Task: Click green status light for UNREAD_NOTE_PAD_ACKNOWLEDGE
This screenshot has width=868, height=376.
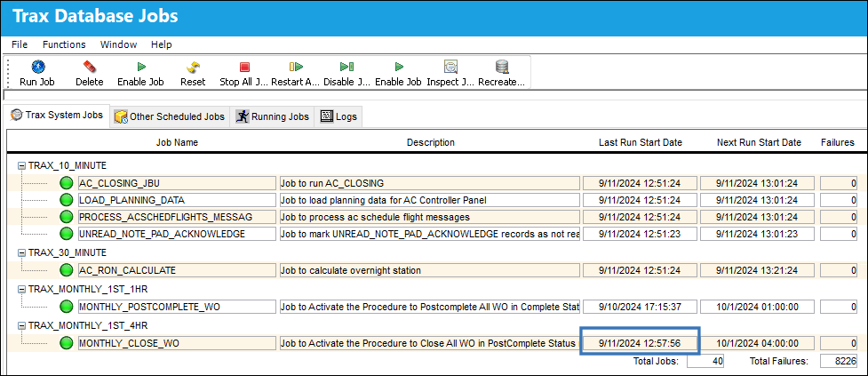Action: pos(67,234)
